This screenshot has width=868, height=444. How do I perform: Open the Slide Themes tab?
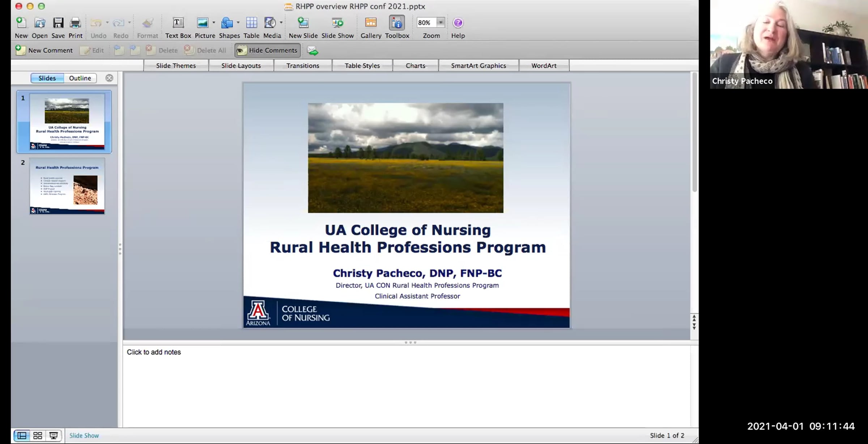tap(176, 65)
